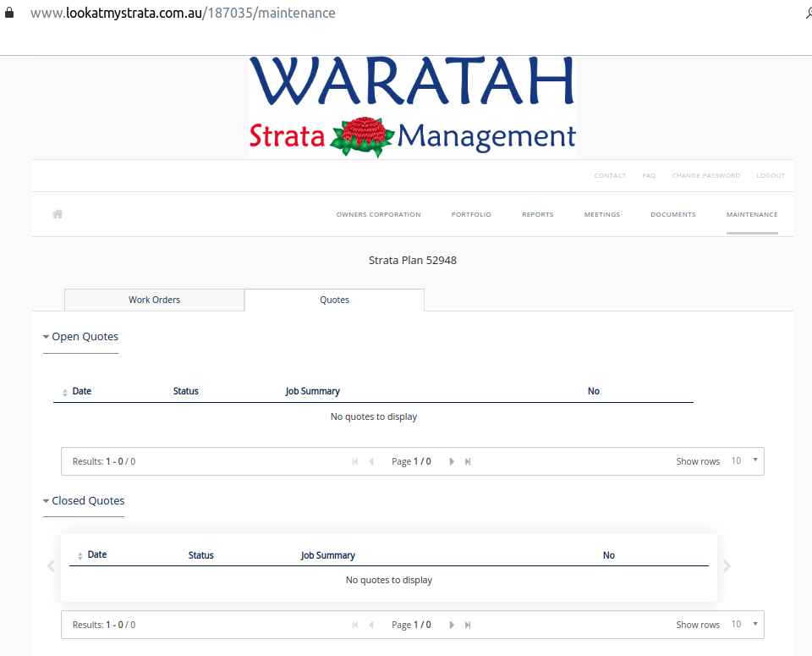Screen dimensions: 812x656
Task: Select the Quotes tab
Action: [335, 300]
